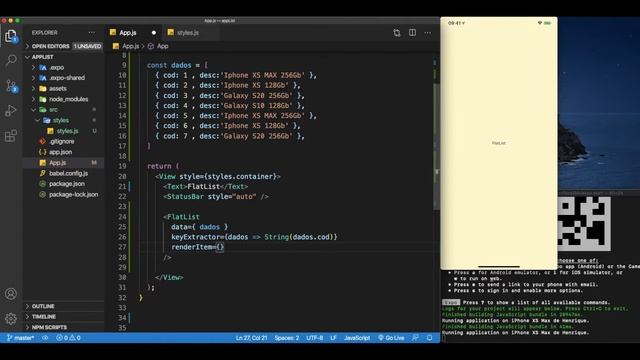Image resolution: width=640 pixels, height=360 pixels.
Task: Click App symbol in the breadcrumb
Action: pos(162,46)
